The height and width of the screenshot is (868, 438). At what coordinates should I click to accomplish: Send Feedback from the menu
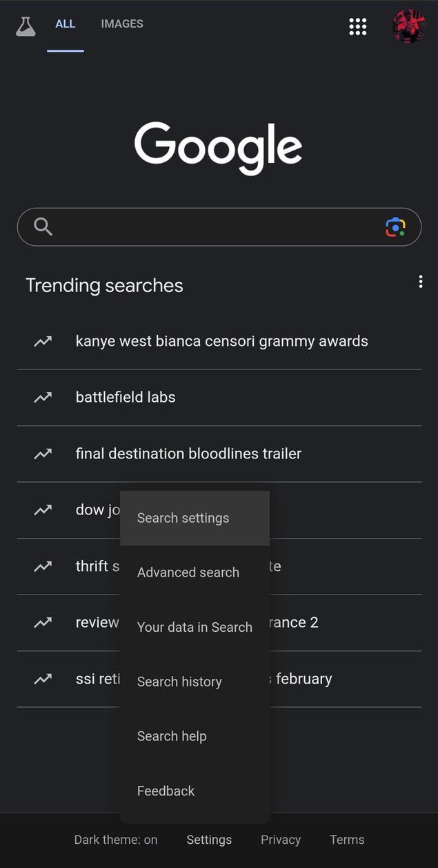point(166,791)
